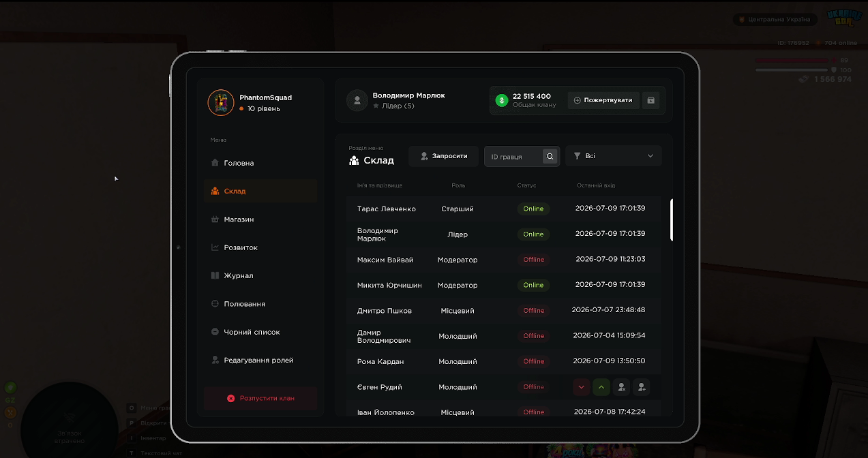The width and height of the screenshot is (868, 458).
Task: Click the 10 рівень clan level text
Action: [263, 108]
